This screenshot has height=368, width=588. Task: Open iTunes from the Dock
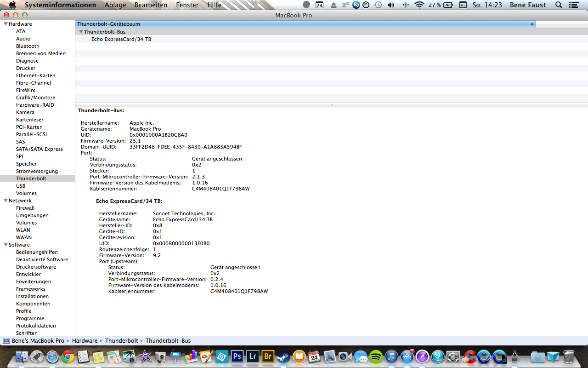(391, 356)
